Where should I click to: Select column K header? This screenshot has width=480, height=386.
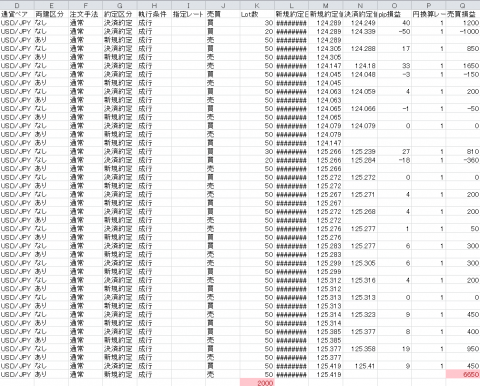[x=257, y=5]
